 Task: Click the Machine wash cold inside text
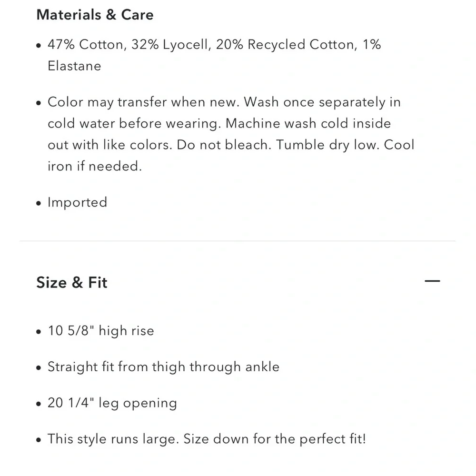click(x=308, y=124)
